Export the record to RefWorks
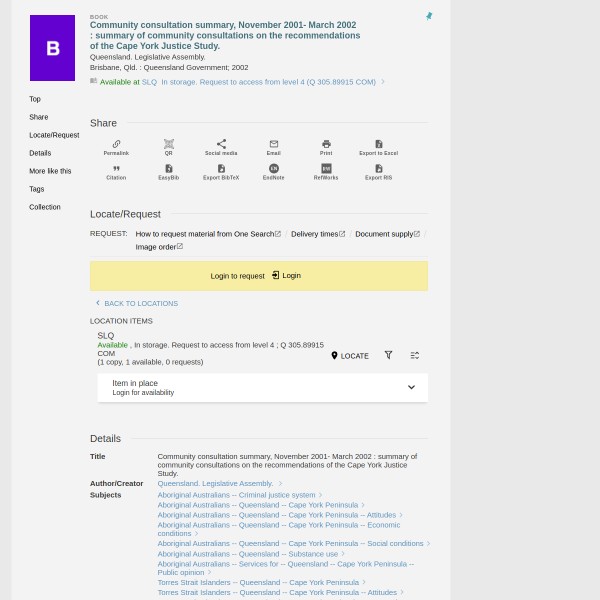The image size is (600, 600). tap(326, 172)
